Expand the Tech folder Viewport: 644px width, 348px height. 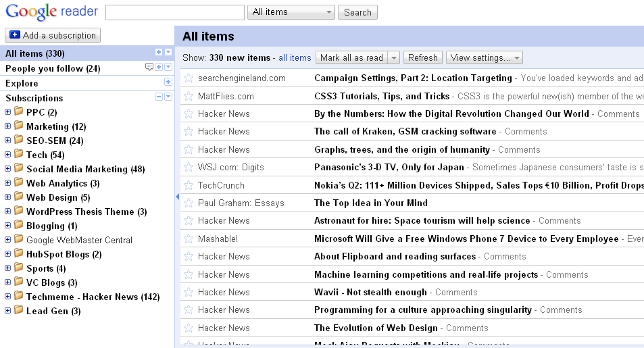pyautogui.click(x=8, y=155)
